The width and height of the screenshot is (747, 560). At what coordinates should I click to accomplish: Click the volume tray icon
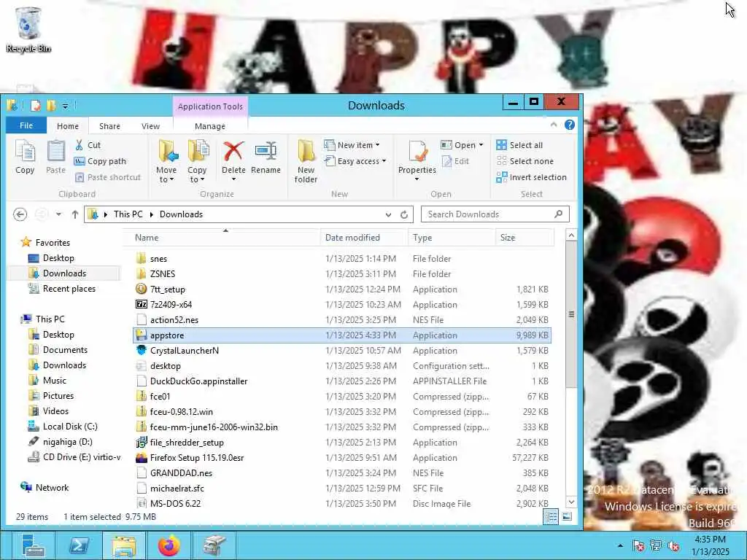click(673, 545)
